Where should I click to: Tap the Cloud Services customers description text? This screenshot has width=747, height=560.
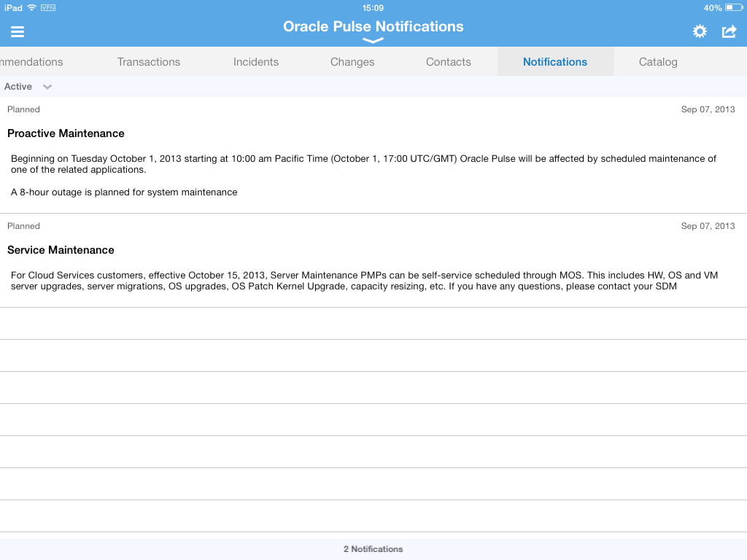coord(365,281)
